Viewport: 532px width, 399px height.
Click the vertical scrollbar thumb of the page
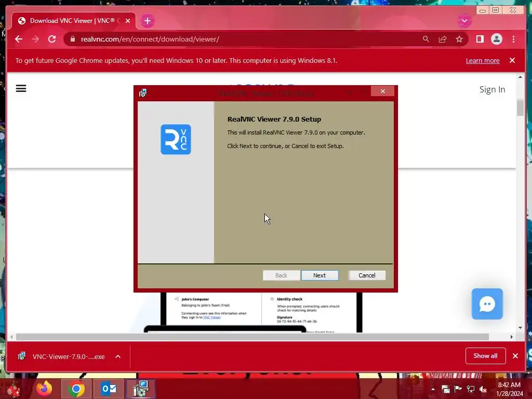pyautogui.click(x=520, y=108)
